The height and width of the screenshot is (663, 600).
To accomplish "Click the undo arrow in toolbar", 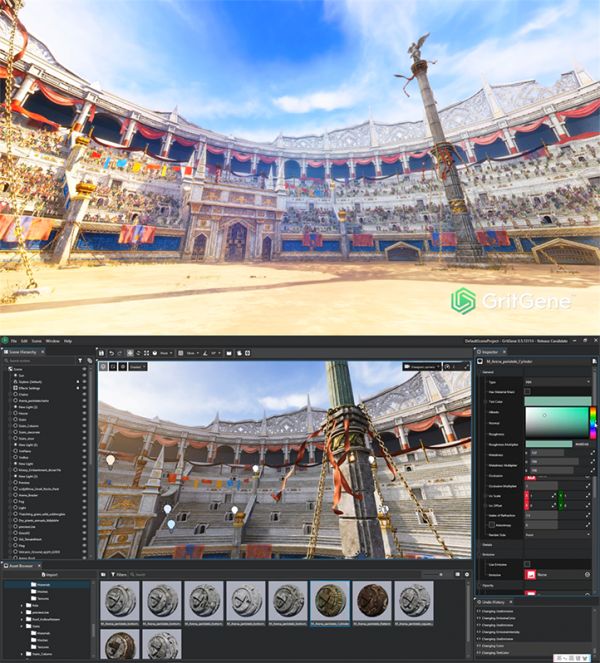I will pyautogui.click(x=111, y=353).
